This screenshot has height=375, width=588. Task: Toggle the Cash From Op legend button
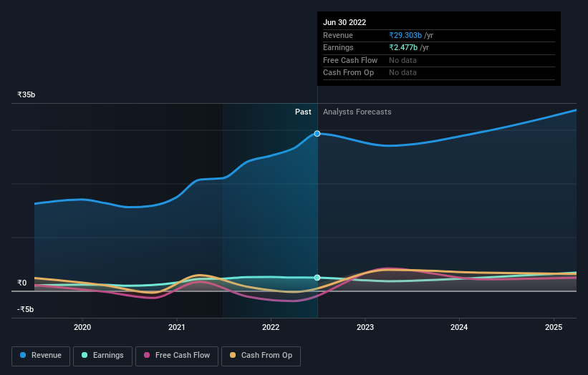[261, 356]
